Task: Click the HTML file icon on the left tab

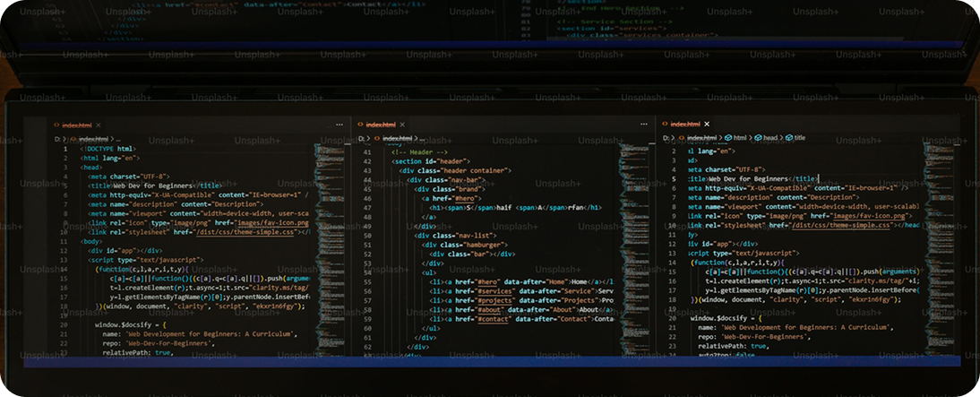Action: [57, 125]
